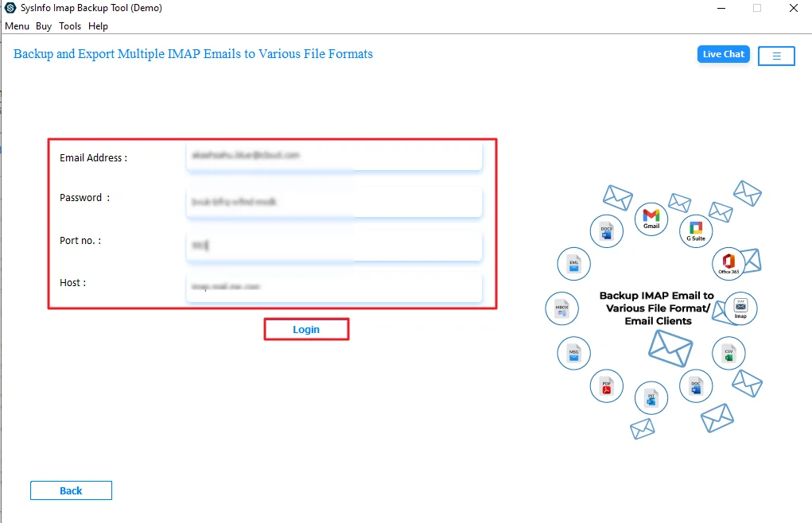Click the EML format icon
Viewport: 812px width, 523px height.
coord(573,264)
